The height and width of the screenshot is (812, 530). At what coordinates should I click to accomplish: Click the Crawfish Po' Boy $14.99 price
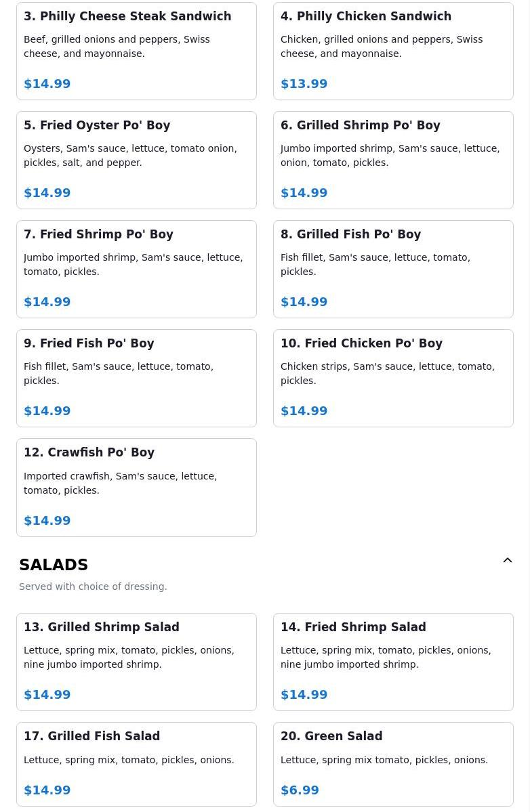pos(47,520)
